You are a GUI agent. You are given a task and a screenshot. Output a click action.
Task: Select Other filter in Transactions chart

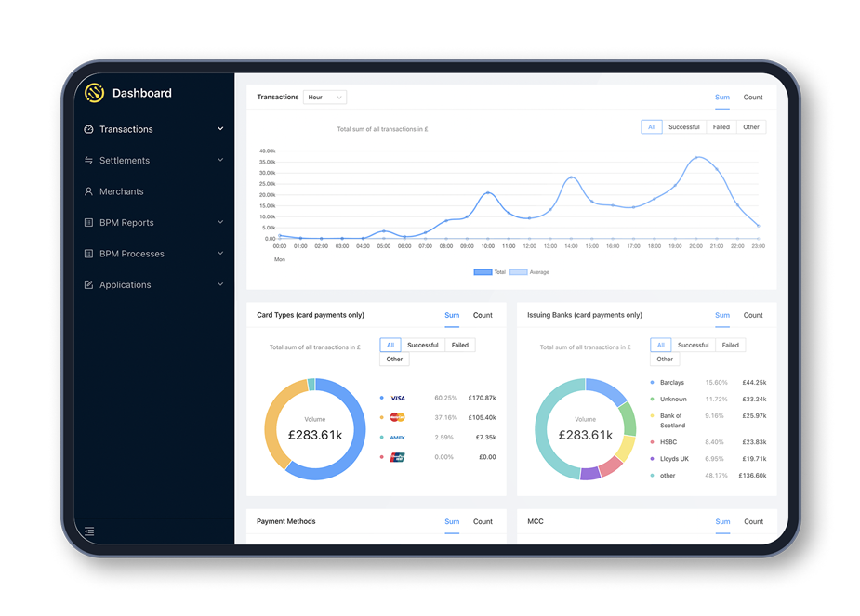pos(751,127)
